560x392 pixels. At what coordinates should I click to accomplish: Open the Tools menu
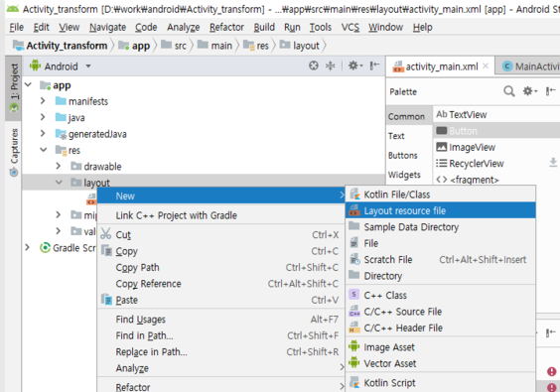click(321, 27)
